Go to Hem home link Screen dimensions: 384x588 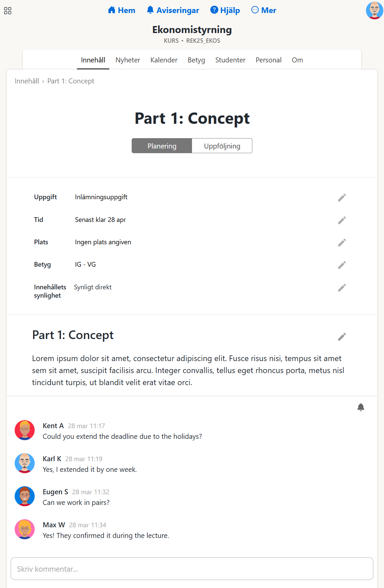click(x=122, y=10)
